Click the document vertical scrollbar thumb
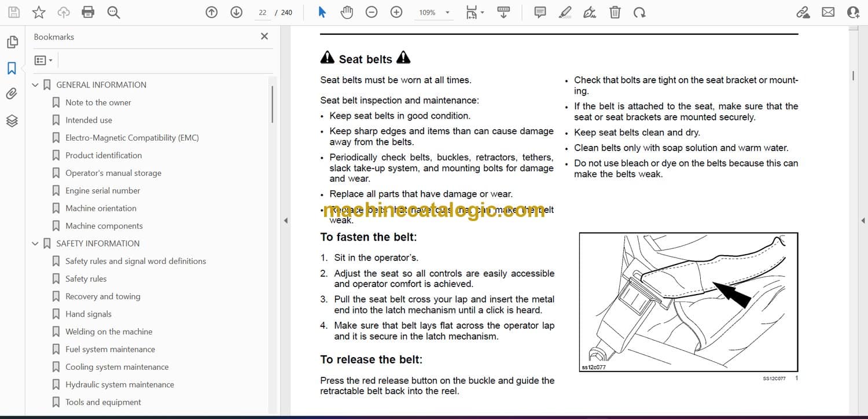Viewport: 868px width, 419px height. (x=852, y=75)
